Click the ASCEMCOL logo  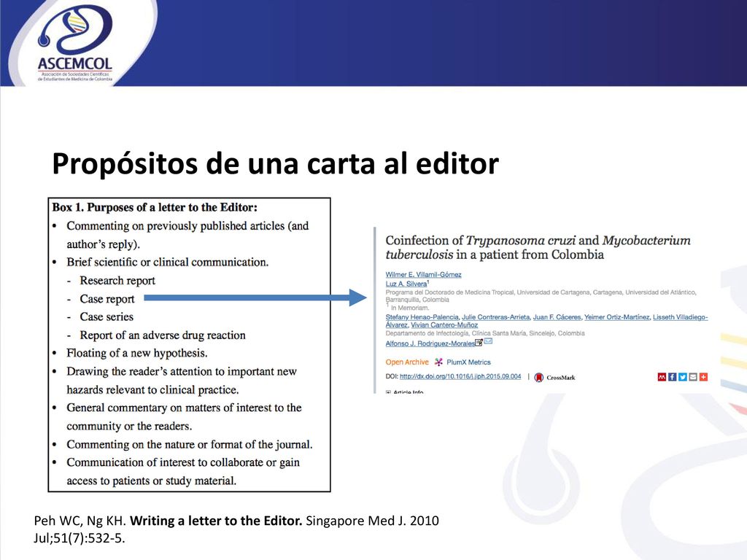click(75, 44)
